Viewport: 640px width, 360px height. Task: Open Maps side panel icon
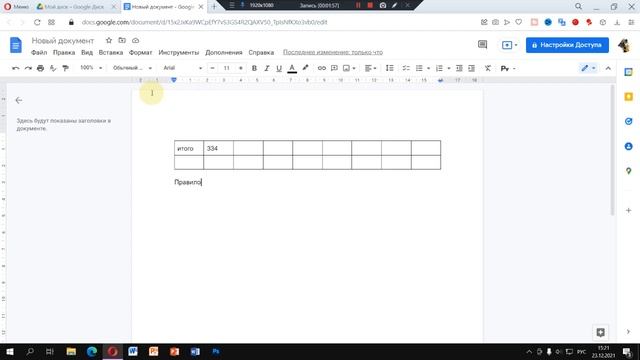(x=629, y=171)
